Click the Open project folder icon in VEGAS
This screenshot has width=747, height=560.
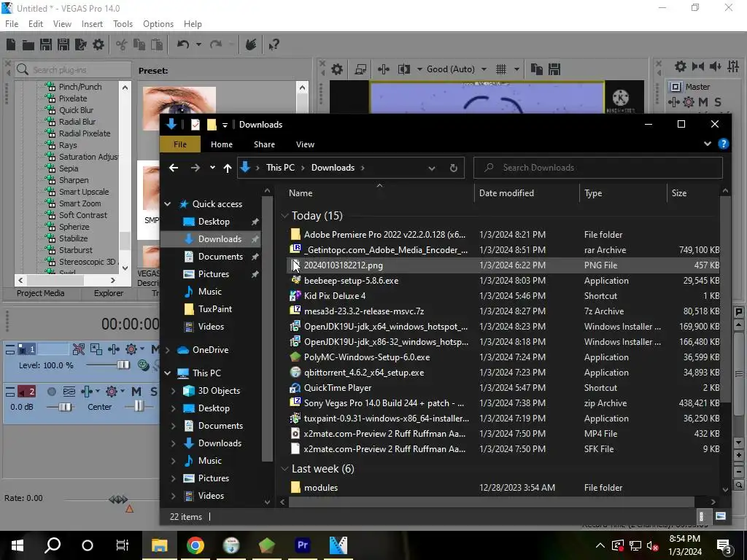coord(28,44)
